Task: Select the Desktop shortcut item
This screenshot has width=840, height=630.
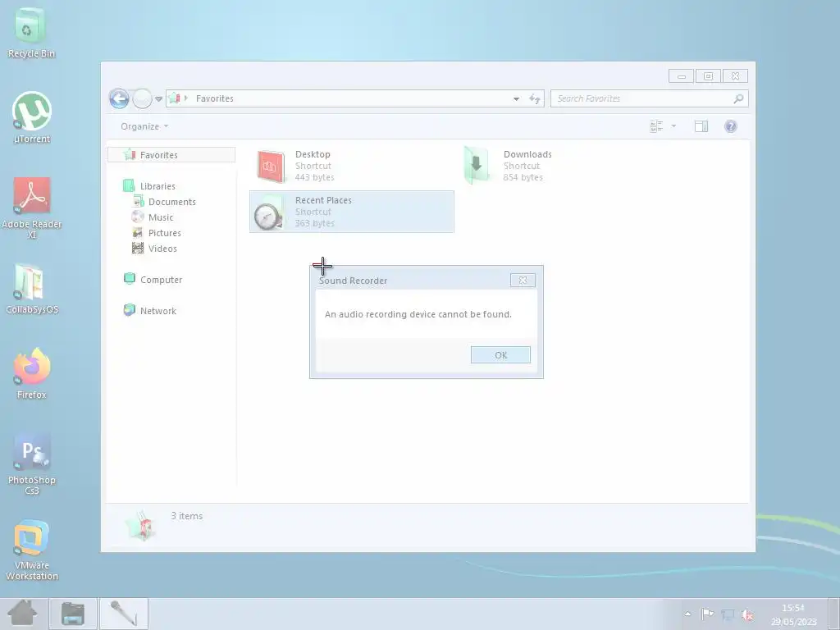Action: [351, 166]
